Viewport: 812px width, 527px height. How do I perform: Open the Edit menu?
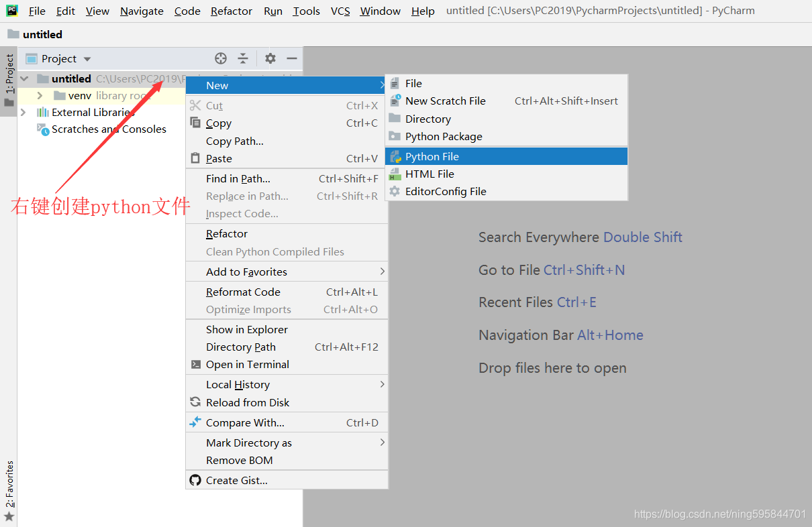click(x=66, y=11)
